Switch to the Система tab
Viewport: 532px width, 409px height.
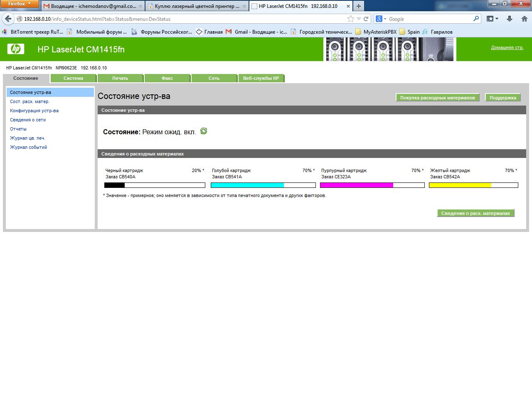pos(73,78)
